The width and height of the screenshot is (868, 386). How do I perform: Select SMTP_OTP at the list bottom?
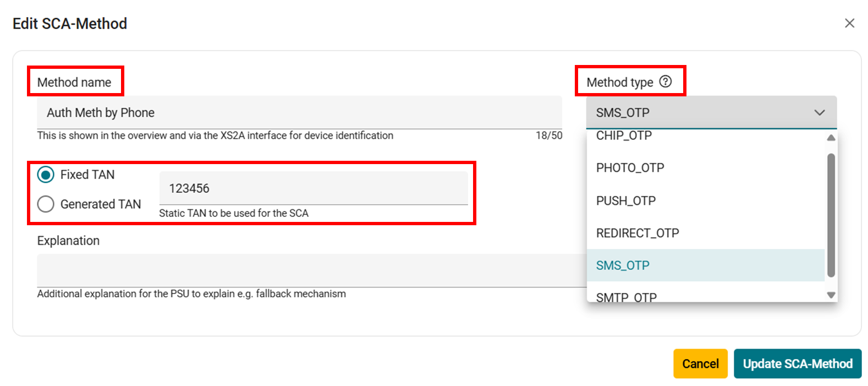click(626, 297)
